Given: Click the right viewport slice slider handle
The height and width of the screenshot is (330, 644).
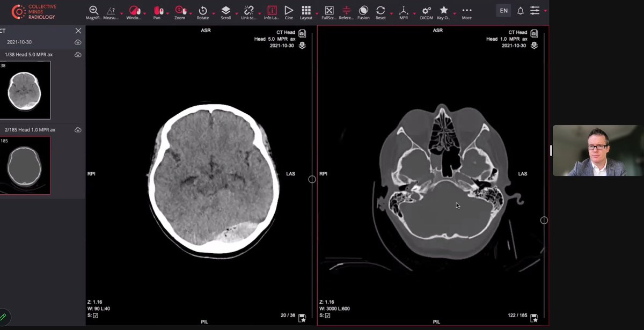Looking at the screenshot, I should (x=544, y=221).
